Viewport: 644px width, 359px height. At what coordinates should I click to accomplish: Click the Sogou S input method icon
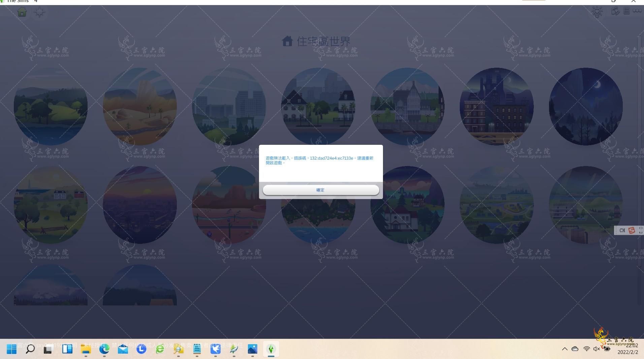[632, 230]
